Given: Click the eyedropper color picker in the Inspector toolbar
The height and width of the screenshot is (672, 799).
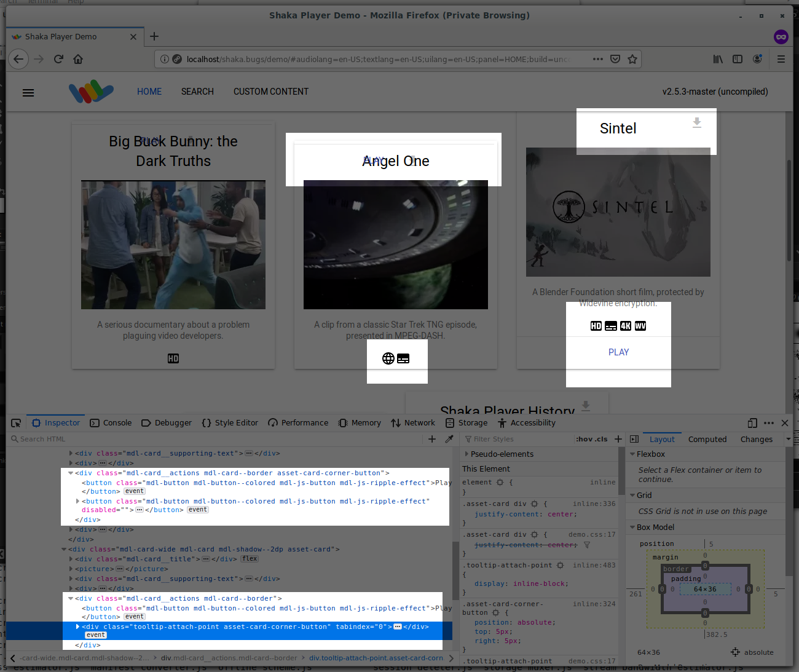Looking at the screenshot, I should pyautogui.click(x=449, y=438).
